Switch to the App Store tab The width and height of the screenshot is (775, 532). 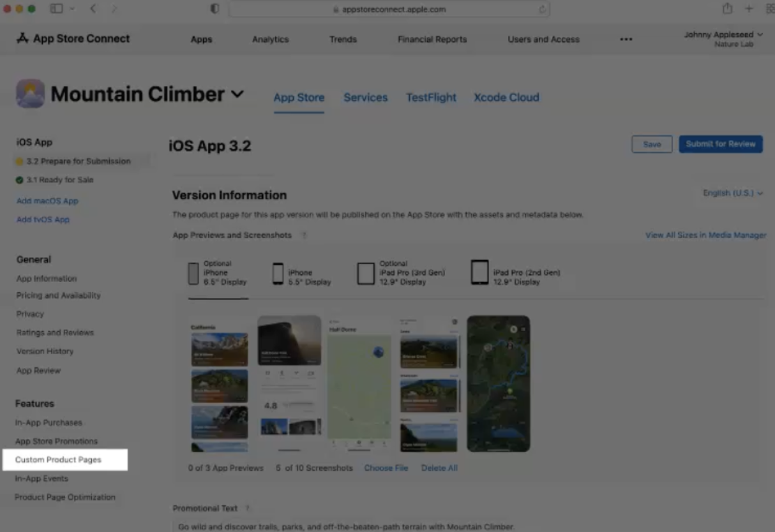coord(299,98)
